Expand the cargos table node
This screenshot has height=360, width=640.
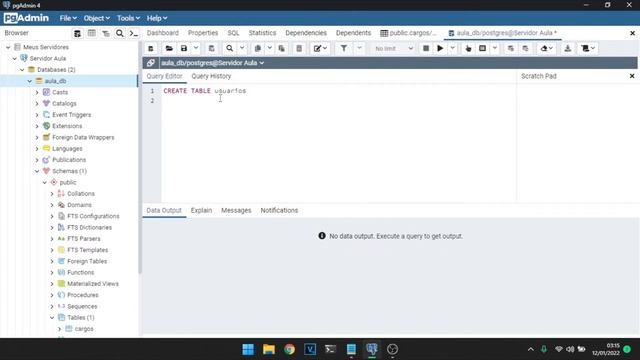point(60,329)
